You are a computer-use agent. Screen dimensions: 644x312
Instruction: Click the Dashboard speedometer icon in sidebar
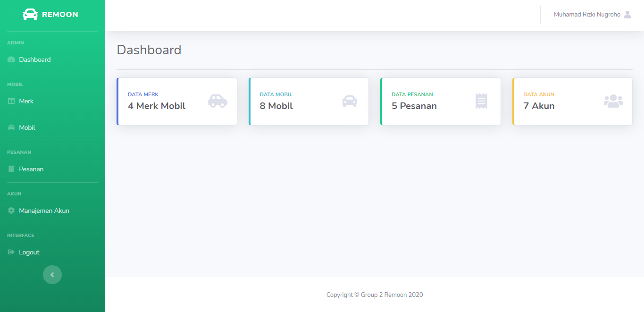tap(11, 60)
